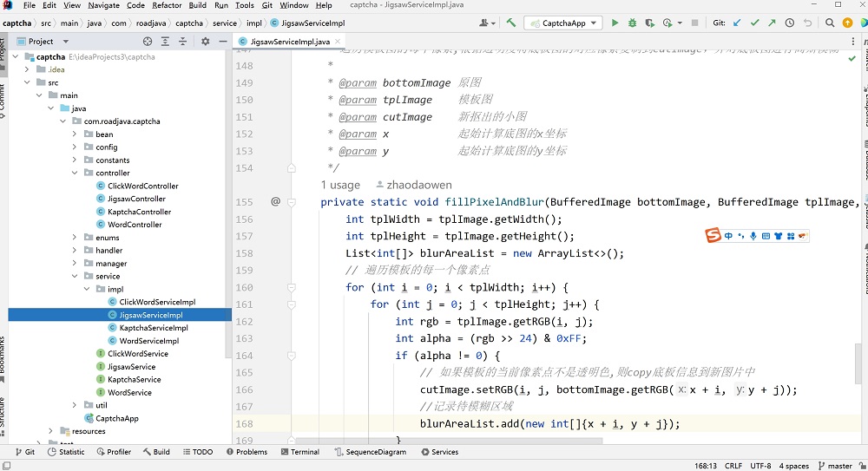868x471 pixels.
Task: Click Select Opened File target icon
Action: coord(148,41)
